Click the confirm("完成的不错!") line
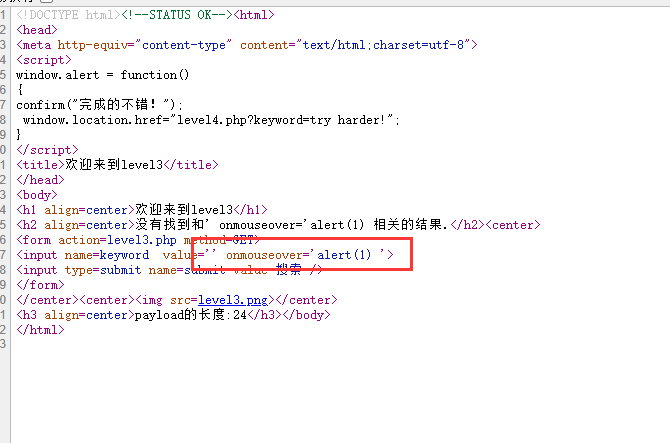The image size is (670, 443). tap(100, 105)
